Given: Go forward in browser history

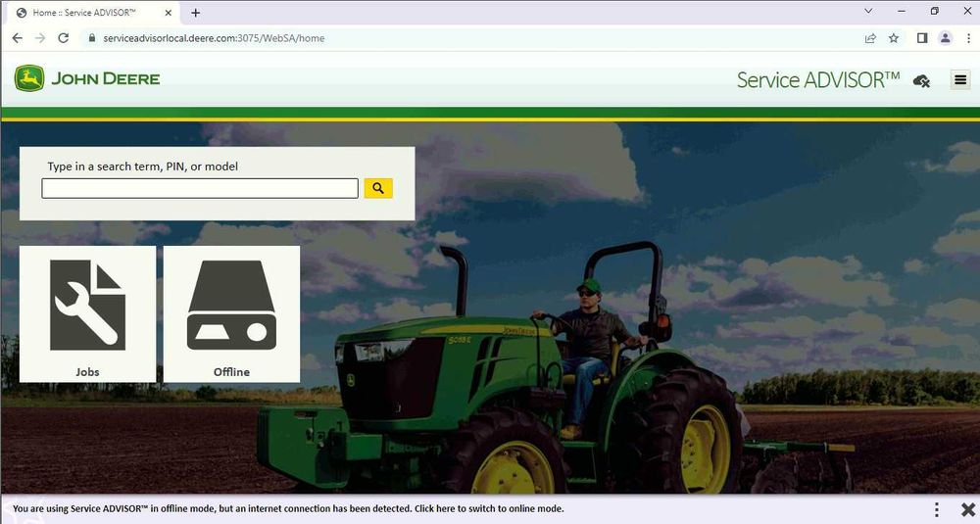Looking at the screenshot, I should click(x=40, y=38).
